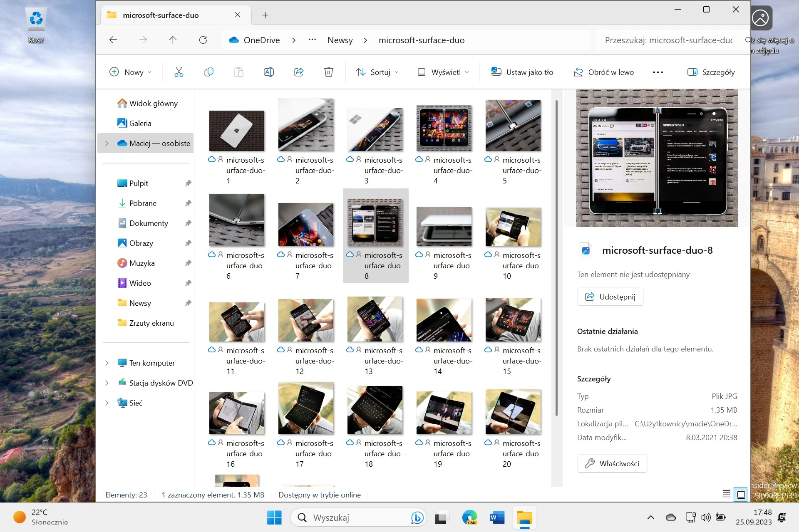Toggle the Szczegóły details pane
Image resolution: width=799 pixels, height=532 pixels.
[711, 72]
